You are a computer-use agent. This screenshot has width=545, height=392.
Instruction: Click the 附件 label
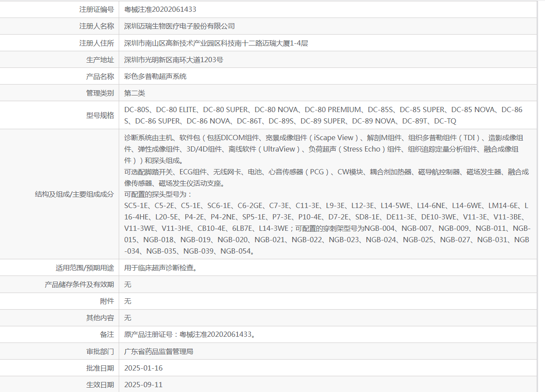pos(107,301)
